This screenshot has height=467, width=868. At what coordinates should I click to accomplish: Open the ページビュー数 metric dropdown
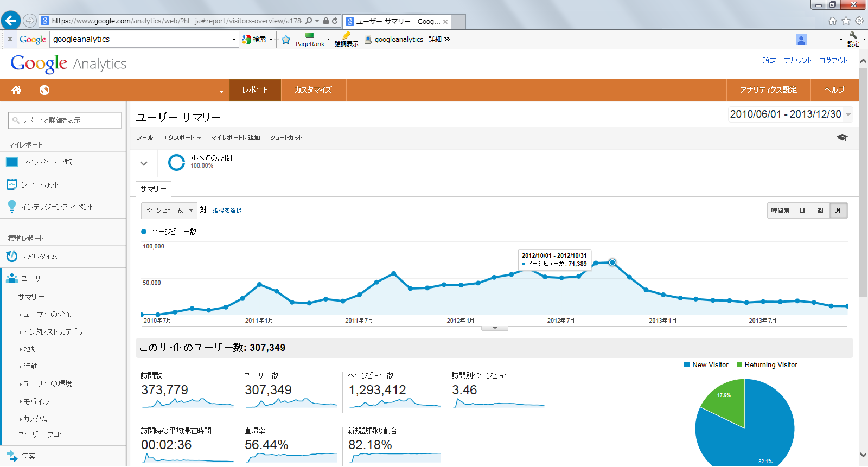pyautogui.click(x=169, y=210)
